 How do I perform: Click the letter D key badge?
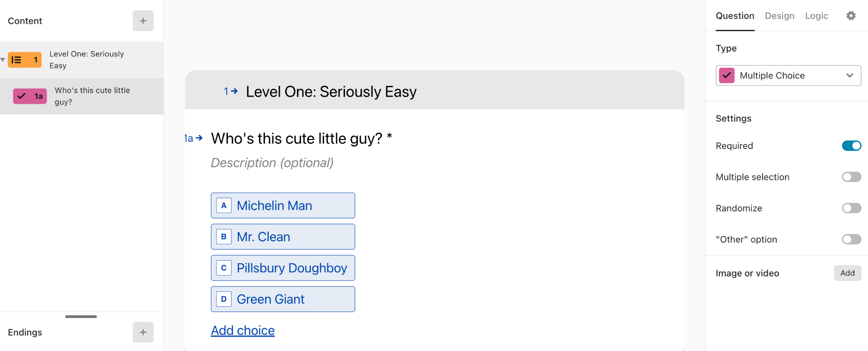click(224, 299)
